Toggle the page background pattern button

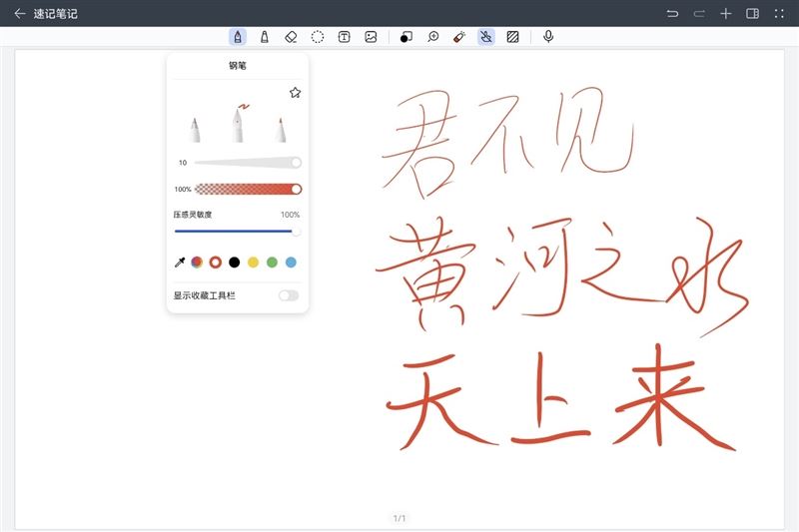pyautogui.click(x=512, y=37)
